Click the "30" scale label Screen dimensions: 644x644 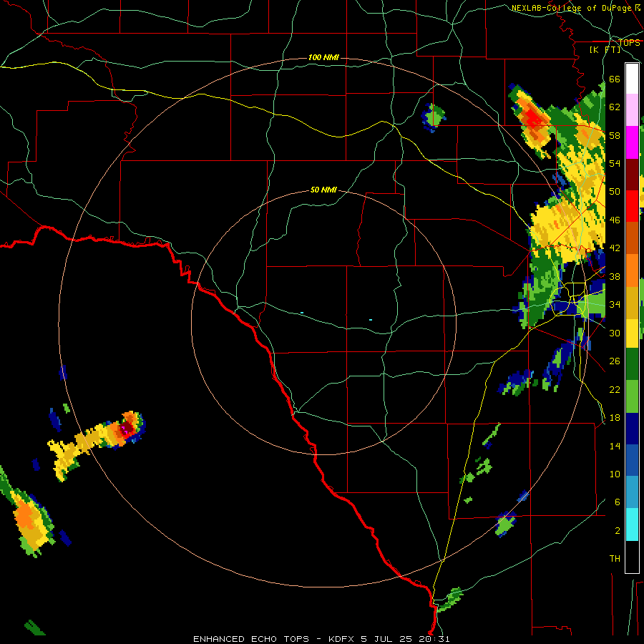click(615, 333)
